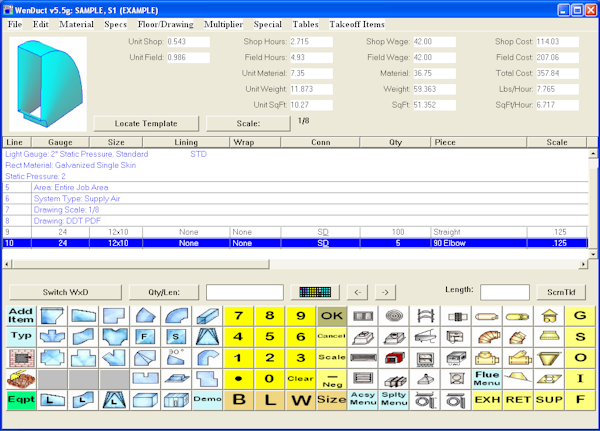The height and width of the screenshot is (431, 600).
Task: Click the Add Item button
Action: tap(19, 316)
